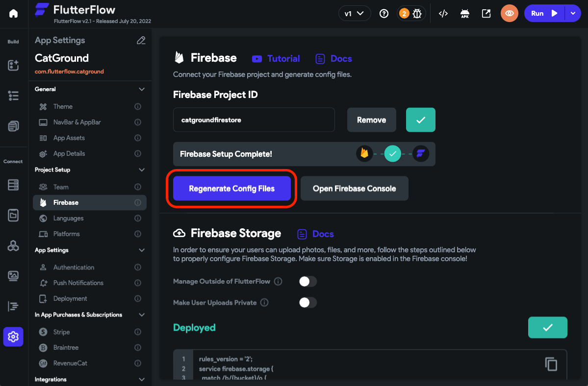Open Push Notifications settings
The image size is (588, 386).
pyautogui.click(x=90, y=283)
